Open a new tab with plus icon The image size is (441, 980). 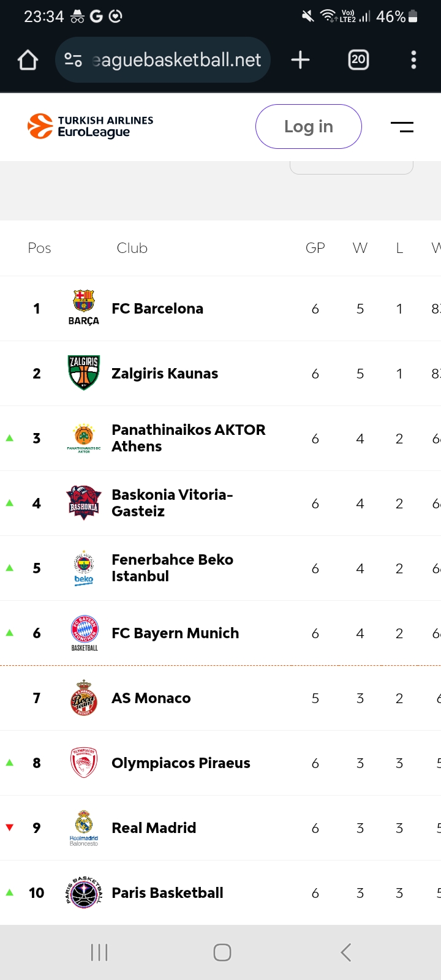[x=300, y=60]
